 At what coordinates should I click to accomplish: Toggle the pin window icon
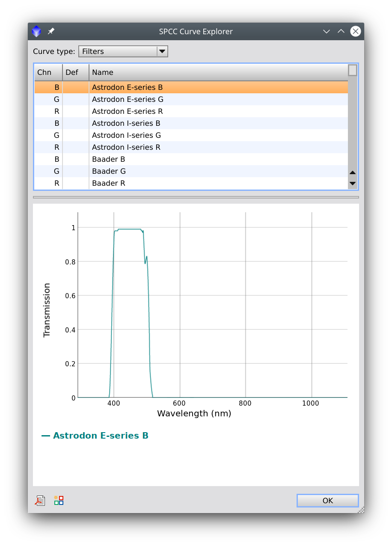point(51,31)
